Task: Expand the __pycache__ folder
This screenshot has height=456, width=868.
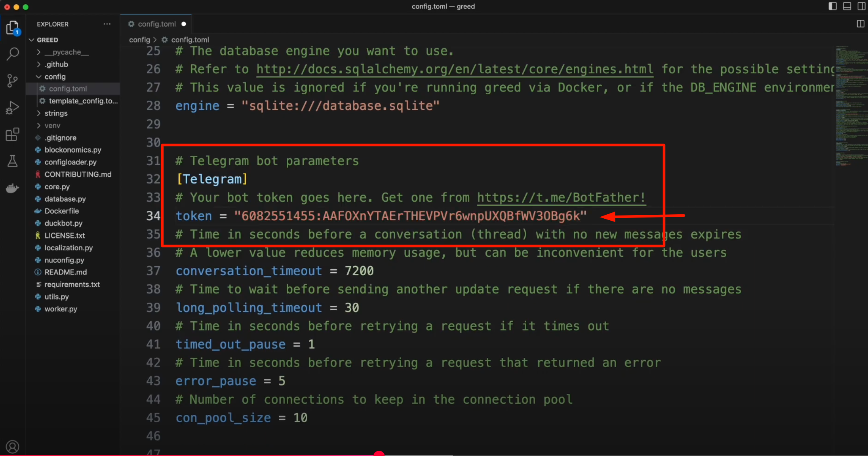Action: coord(67,52)
